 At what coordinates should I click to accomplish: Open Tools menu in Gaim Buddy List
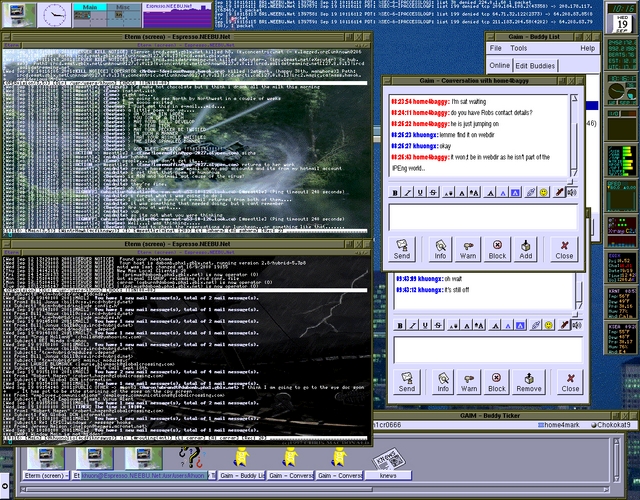(518, 48)
